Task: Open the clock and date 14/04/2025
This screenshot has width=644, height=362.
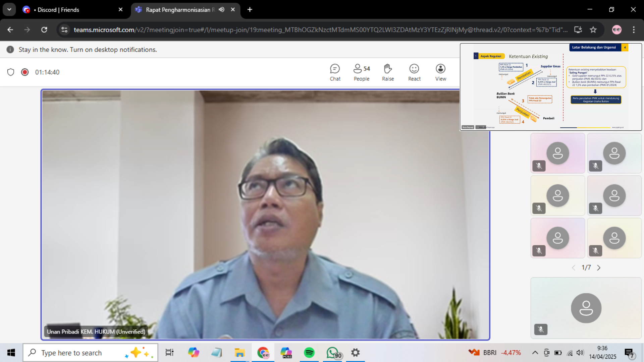Action: point(602,353)
